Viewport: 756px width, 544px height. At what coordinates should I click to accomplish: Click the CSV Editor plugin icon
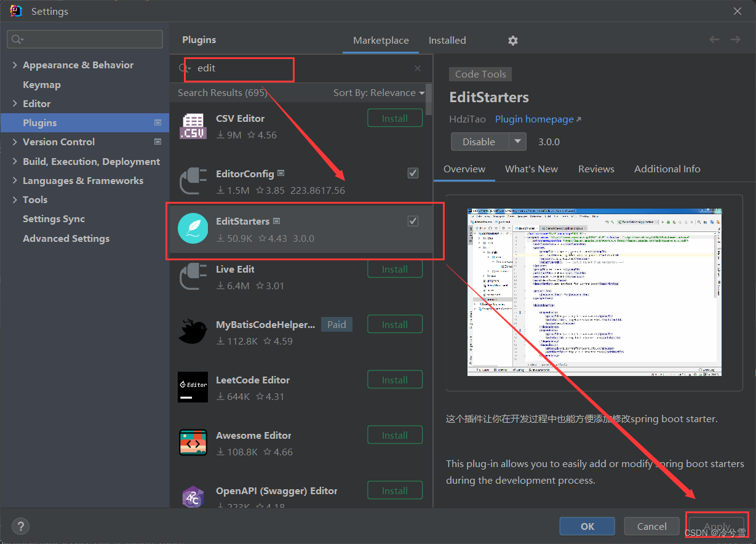(x=193, y=126)
